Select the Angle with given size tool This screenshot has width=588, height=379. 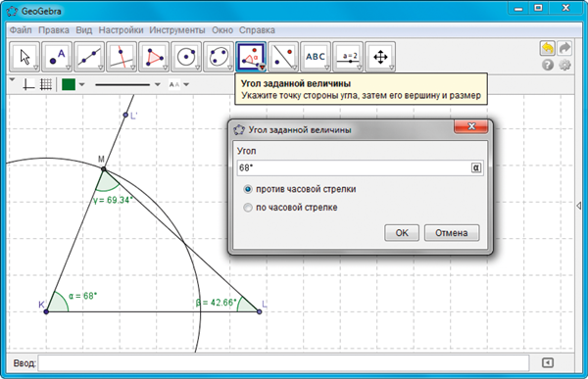[251, 57]
